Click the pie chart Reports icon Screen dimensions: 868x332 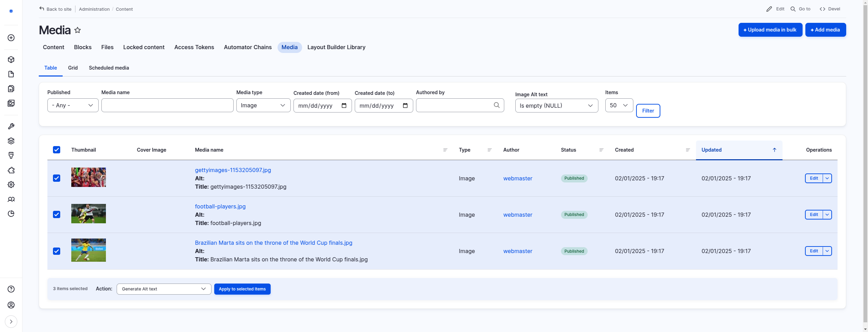click(x=11, y=214)
